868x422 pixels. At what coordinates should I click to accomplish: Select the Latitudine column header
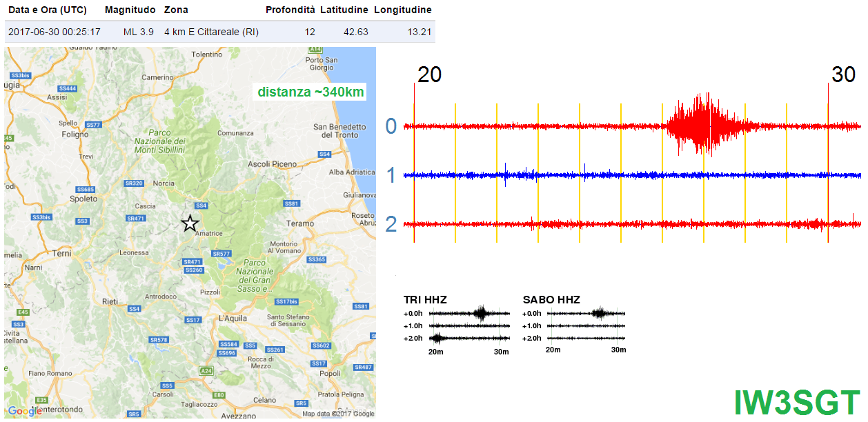[x=344, y=10]
